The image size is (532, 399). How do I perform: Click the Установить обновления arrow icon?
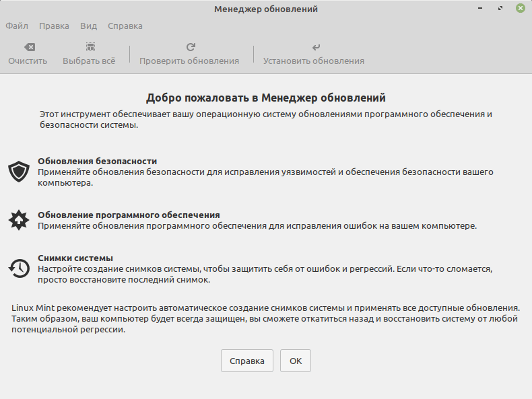pyautogui.click(x=316, y=47)
